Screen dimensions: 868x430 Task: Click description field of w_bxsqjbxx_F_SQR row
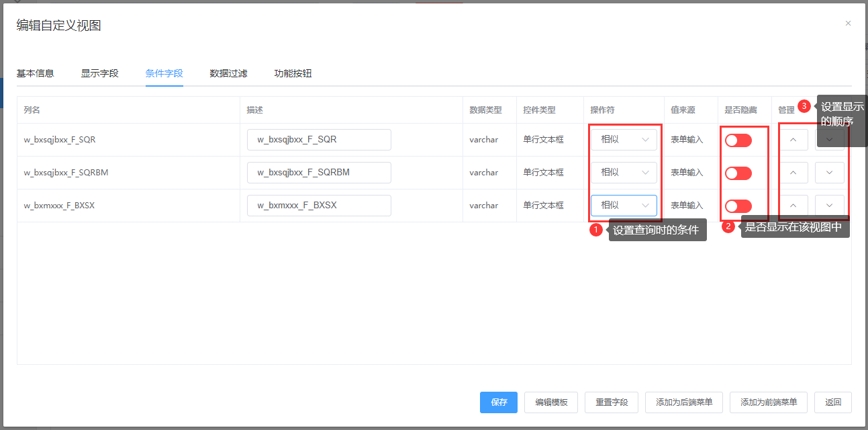pos(319,140)
